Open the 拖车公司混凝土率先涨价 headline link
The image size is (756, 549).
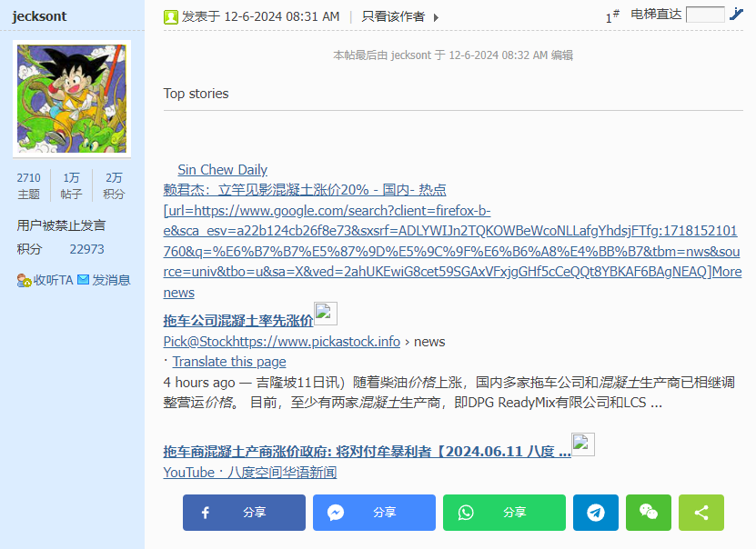238,321
